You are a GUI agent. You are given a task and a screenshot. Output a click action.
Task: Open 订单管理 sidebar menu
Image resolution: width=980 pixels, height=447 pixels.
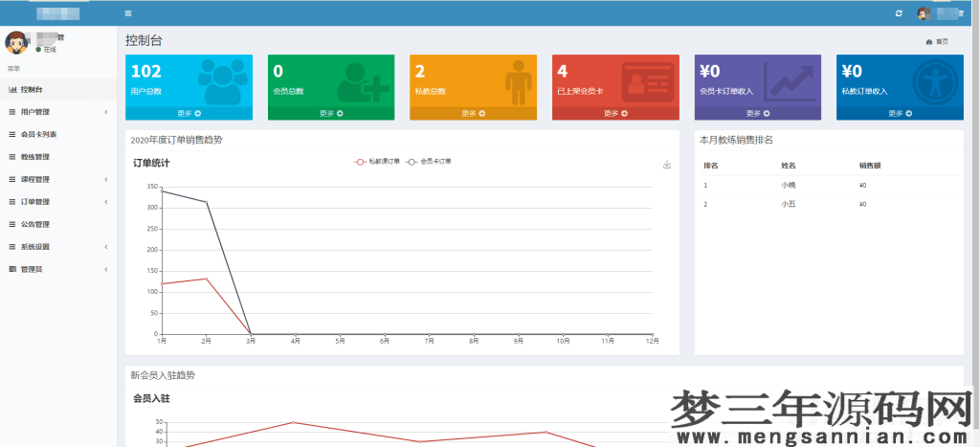pyautogui.click(x=58, y=202)
